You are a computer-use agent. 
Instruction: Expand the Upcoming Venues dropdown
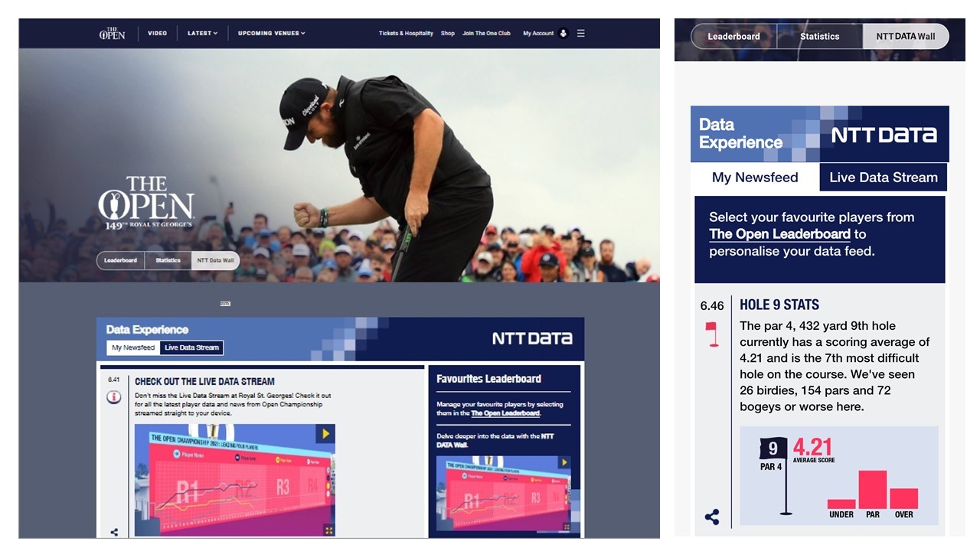[271, 34]
